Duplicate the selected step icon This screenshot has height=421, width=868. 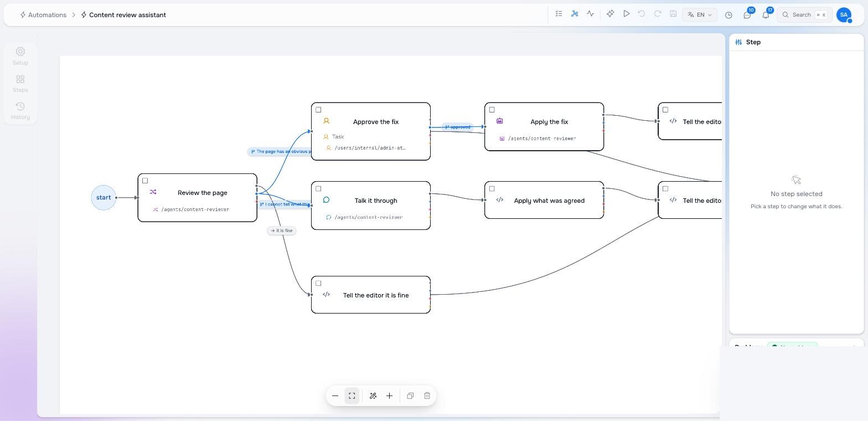(x=410, y=396)
